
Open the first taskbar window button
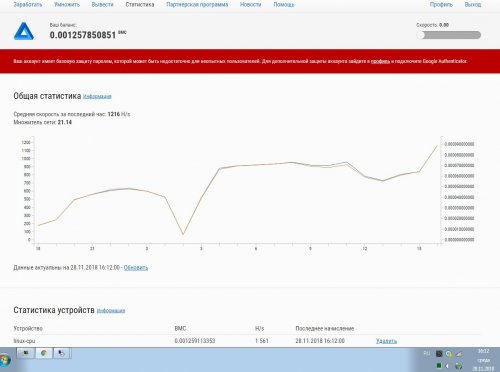click(26, 353)
